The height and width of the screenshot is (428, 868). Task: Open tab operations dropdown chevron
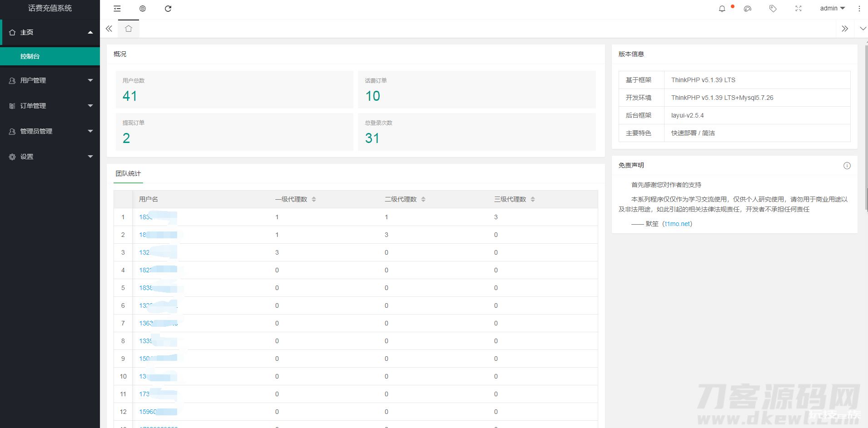(863, 29)
